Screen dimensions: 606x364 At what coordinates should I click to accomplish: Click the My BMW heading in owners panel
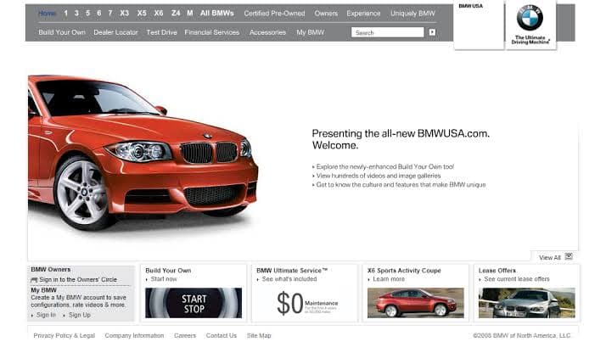point(43,290)
